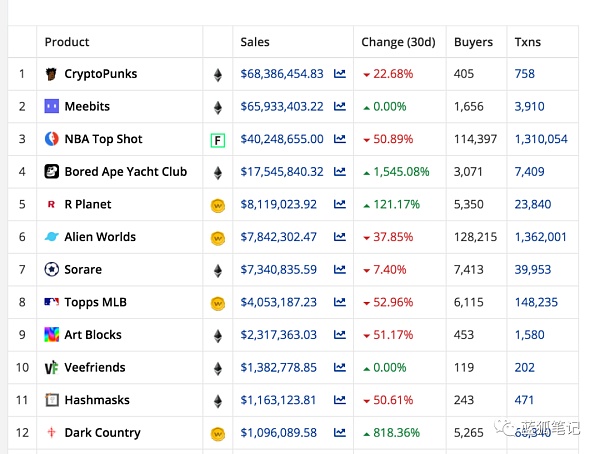600x454 pixels.
Task: Sort table by Sales column header
Action: tap(255, 42)
